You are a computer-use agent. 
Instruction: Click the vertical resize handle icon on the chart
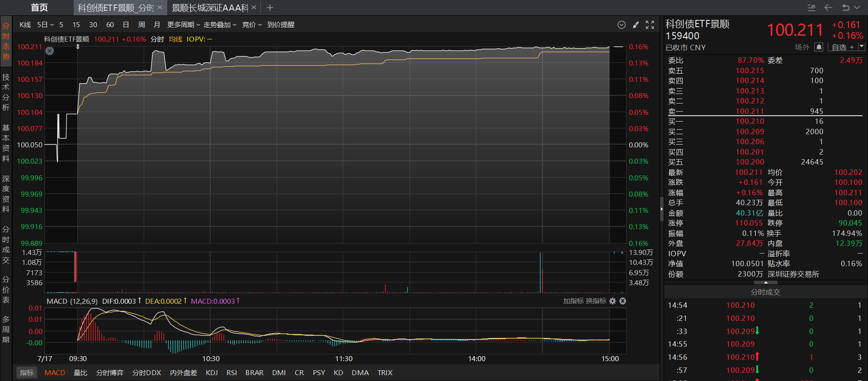[x=78, y=47]
